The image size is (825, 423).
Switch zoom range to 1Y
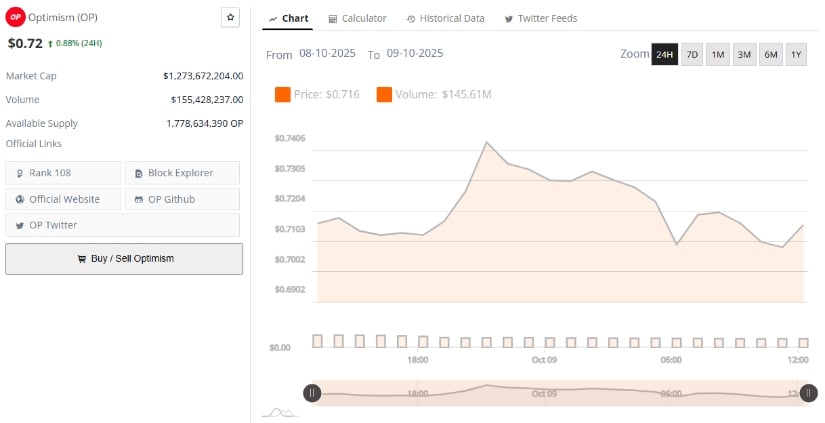click(796, 54)
